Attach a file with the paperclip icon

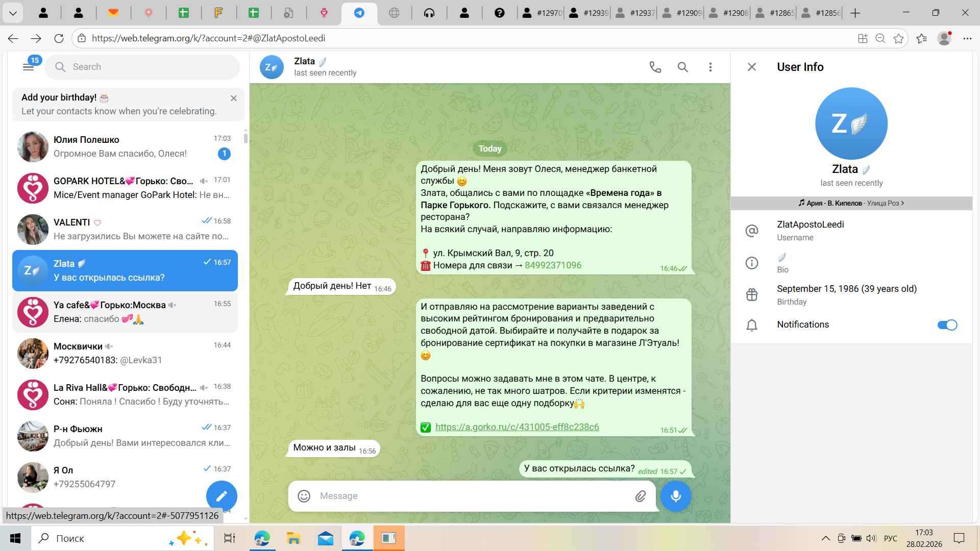tap(640, 496)
